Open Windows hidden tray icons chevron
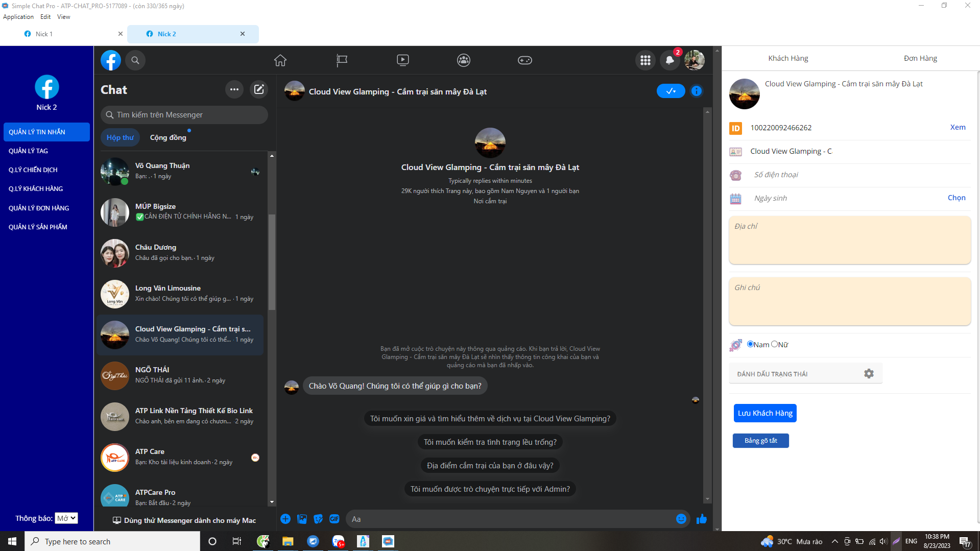This screenshot has width=980, height=551. (x=834, y=541)
